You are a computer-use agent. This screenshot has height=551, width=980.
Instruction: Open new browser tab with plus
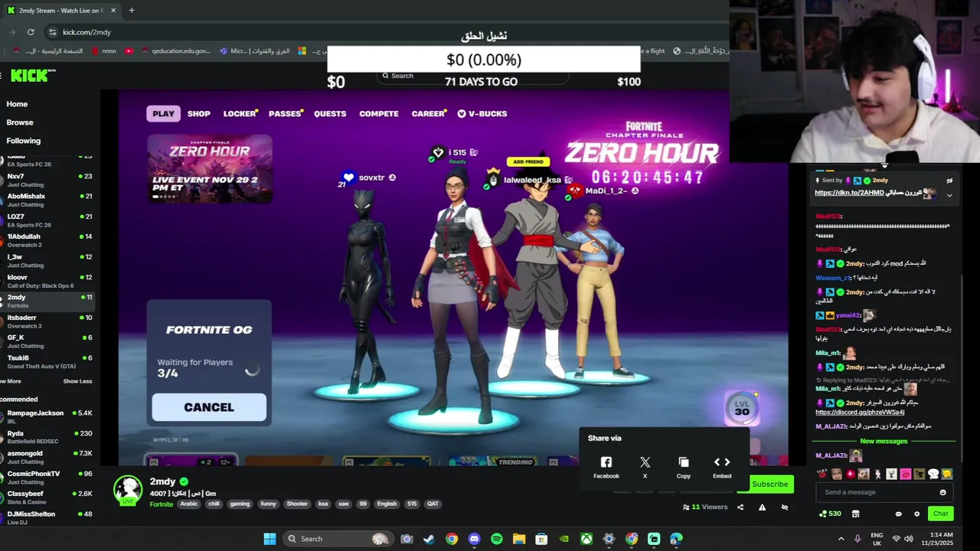[132, 11]
